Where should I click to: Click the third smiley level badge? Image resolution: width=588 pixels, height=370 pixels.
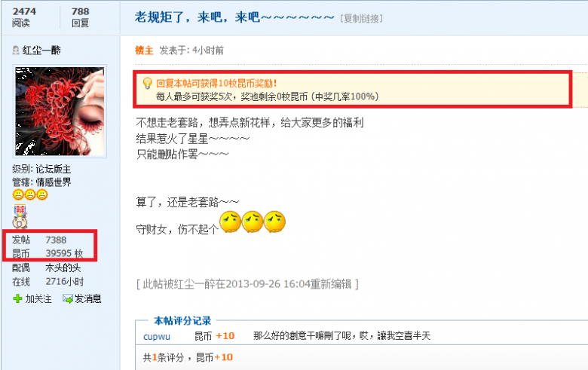click(42, 195)
